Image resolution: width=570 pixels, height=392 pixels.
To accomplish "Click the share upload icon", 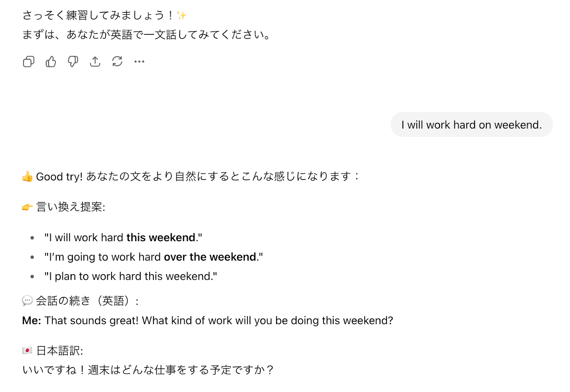I will click(95, 62).
